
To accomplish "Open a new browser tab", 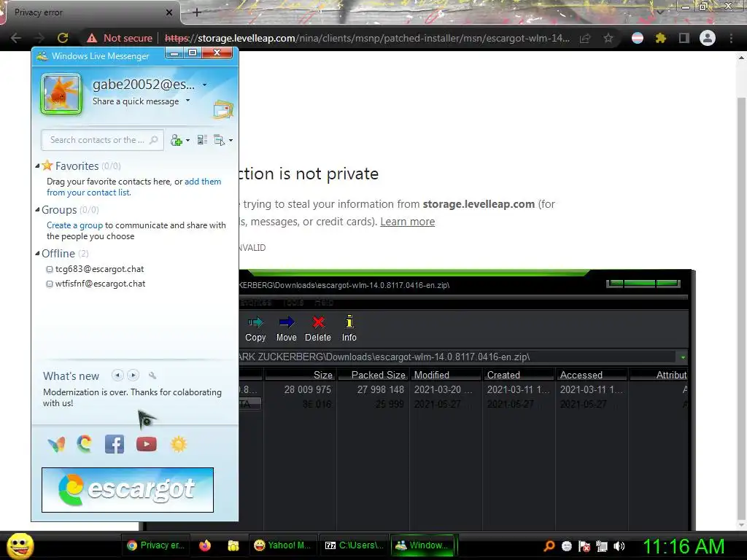I will click(x=197, y=12).
